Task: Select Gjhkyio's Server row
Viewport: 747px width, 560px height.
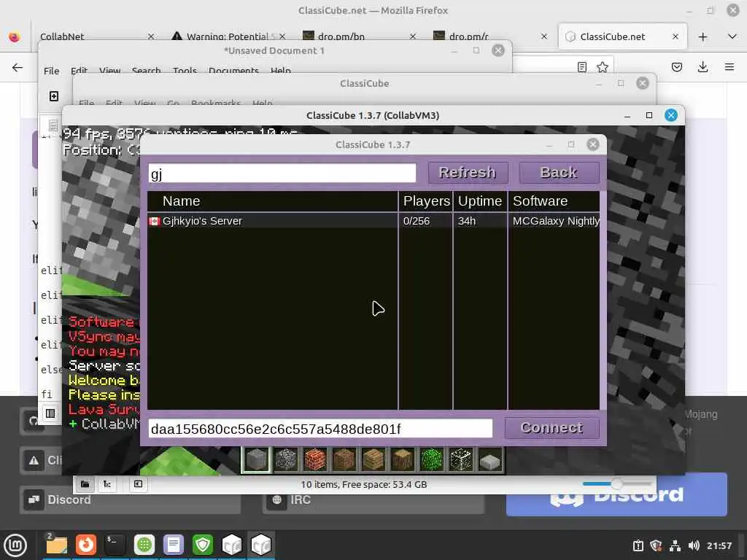Action: (373, 221)
